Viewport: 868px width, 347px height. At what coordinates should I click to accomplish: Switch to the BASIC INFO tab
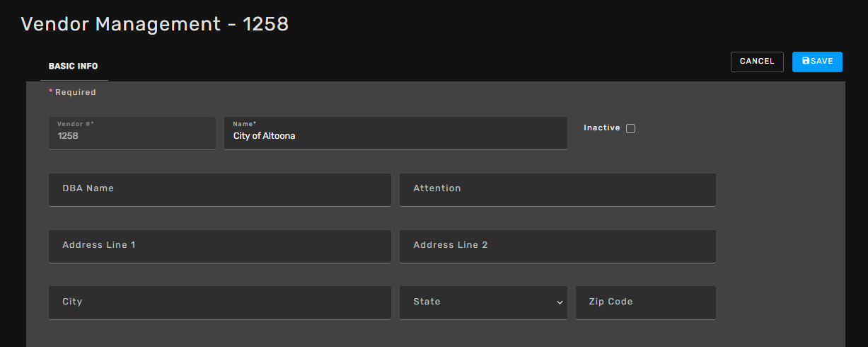[74, 67]
